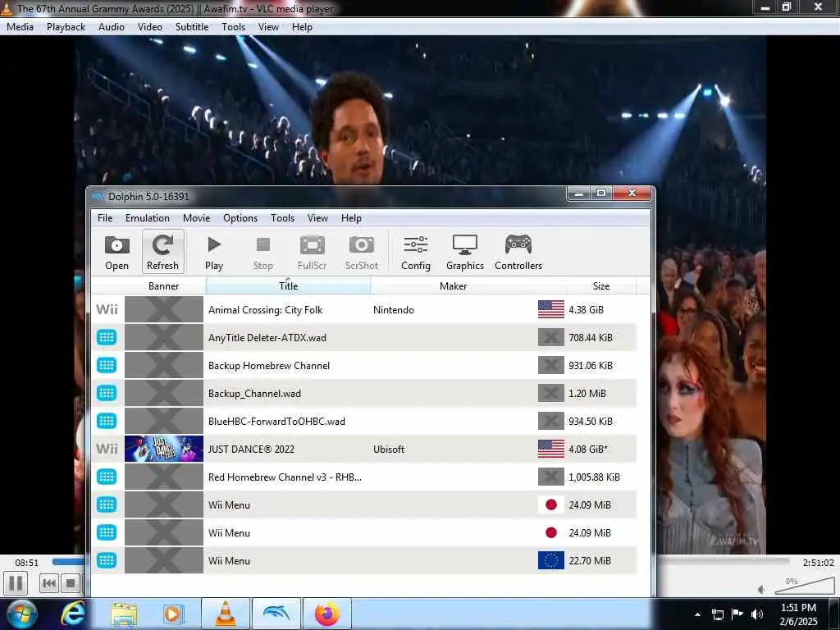The width and height of the screenshot is (840, 630).
Task: Click the 22.70 MiB size value
Action: click(x=590, y=560)
